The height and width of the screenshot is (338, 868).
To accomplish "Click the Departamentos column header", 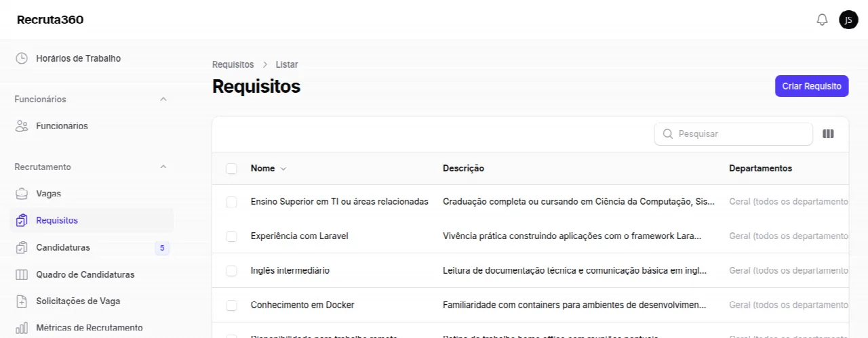I will [760, 169].
